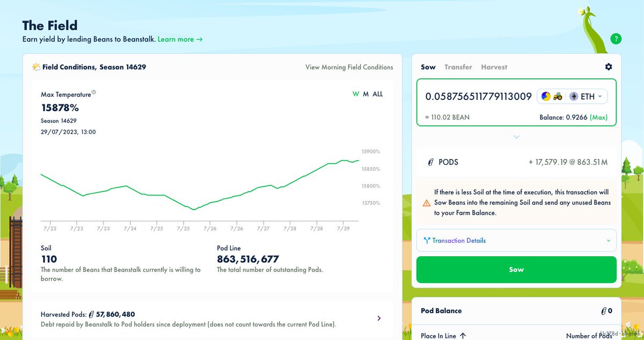Click the 7/22 x-axis date label
The image size is (644, 340).
tap(49, 228)
